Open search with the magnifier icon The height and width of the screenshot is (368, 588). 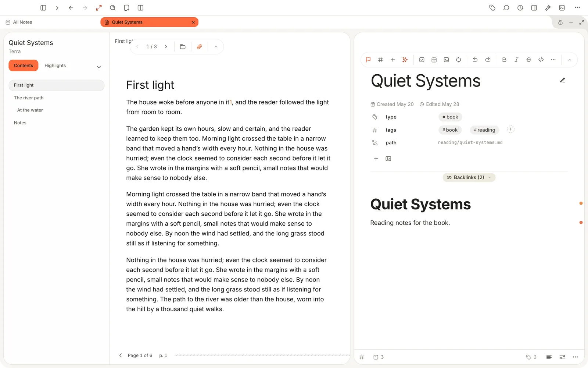[x=113, y=8]
